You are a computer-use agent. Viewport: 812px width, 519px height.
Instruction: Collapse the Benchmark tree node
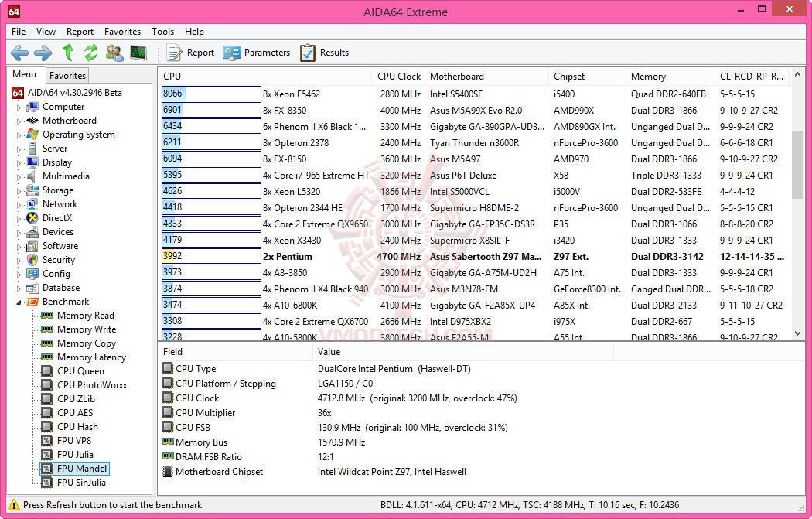pyautogui.click(x=19, y=302)
